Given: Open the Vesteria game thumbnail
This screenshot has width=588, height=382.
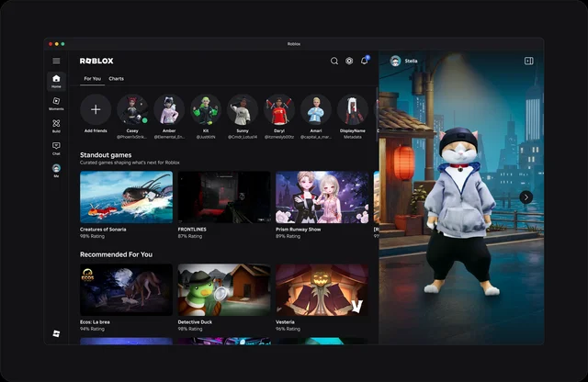Looking at the screenshot, I should (322, 290).
